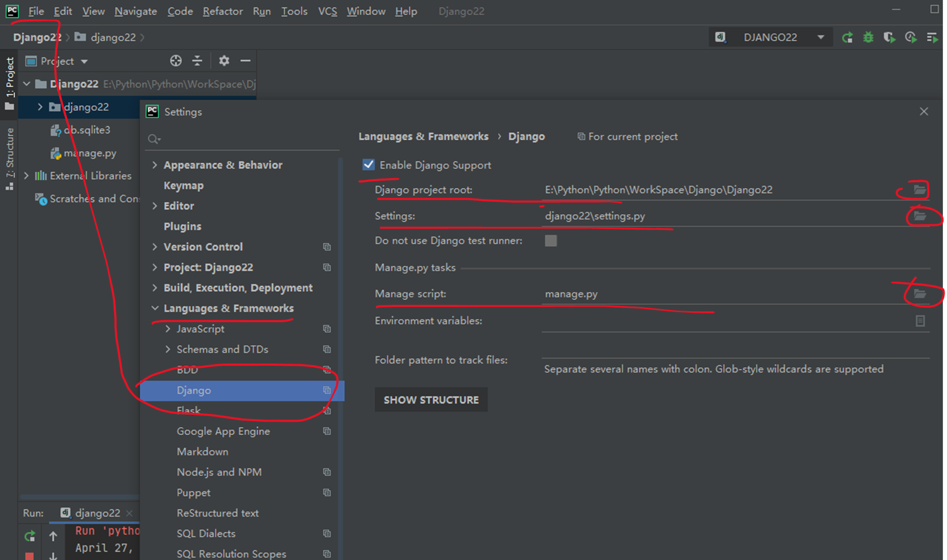Click the SHOW STRUCTURE button
The height and width of the screenshot is (560, 947).
431,400
